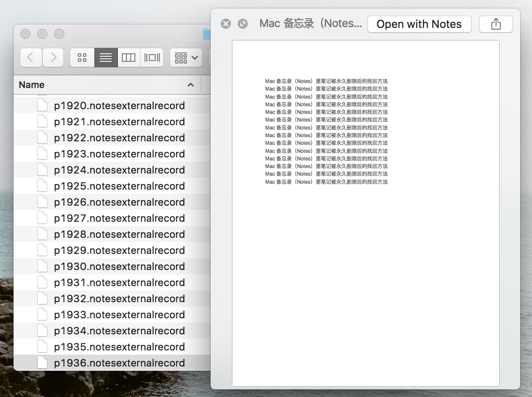
Task: Toggle sort direction arrow in Name header
Action: click(191, 85)
